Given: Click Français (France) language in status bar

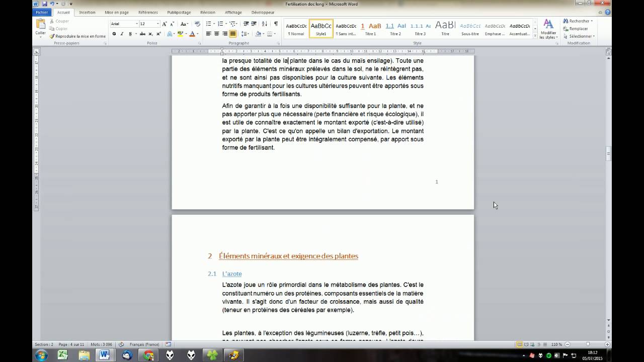Looking at the screenshot, I should pos(144,344).
